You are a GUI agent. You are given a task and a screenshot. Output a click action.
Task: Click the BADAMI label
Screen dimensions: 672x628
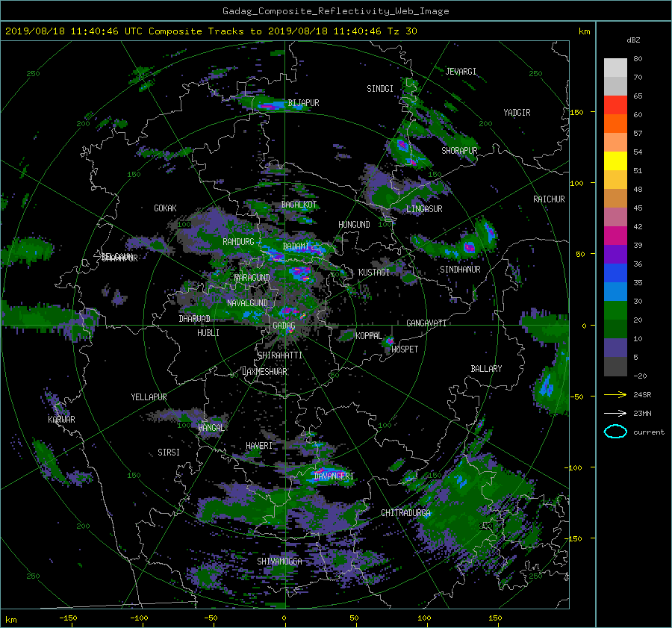tap(296, 246)
